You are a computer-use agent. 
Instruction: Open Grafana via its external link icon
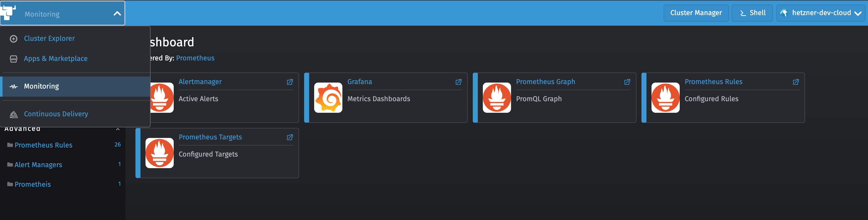(458, 82)
